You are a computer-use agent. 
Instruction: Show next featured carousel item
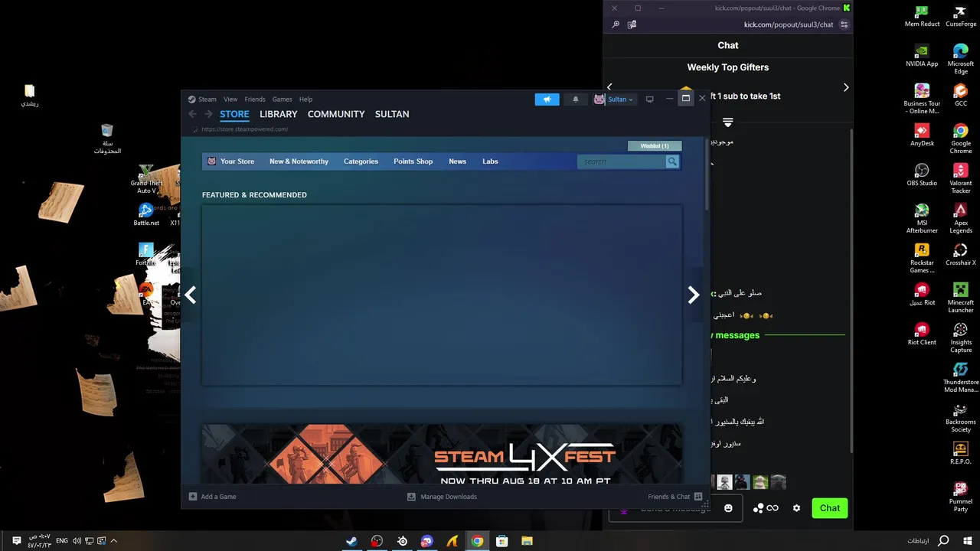pyautogui.click(x=694, y=295)
